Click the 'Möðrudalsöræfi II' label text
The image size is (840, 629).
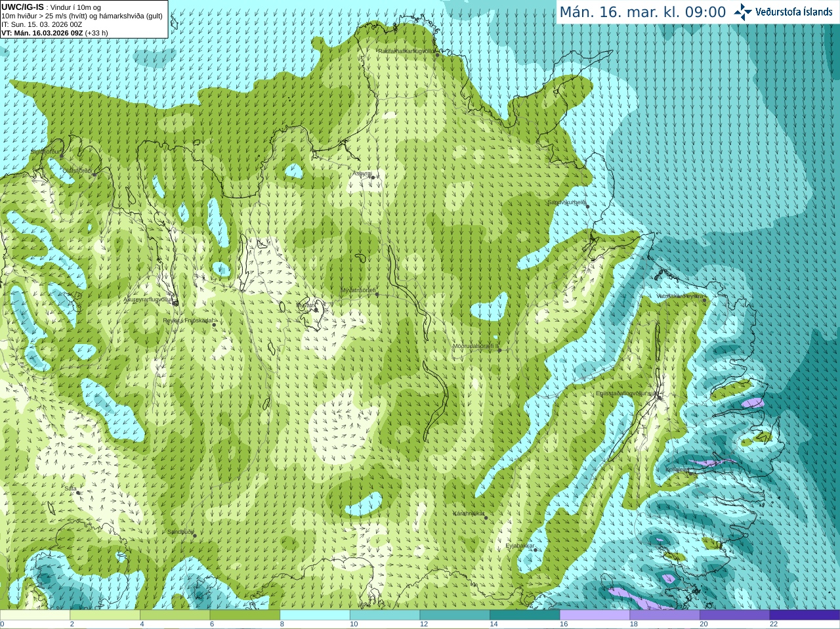[x=475, y=346]
